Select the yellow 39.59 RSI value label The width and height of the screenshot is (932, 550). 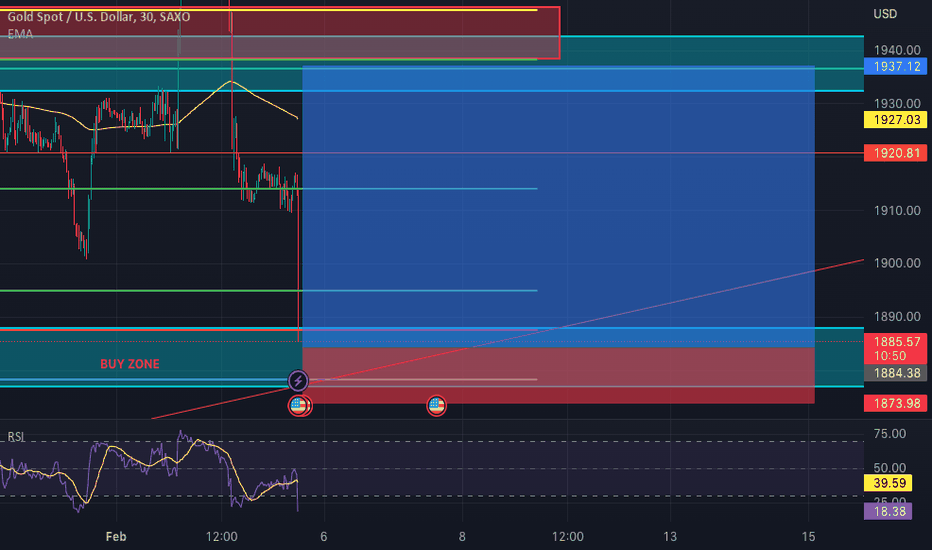888,483
